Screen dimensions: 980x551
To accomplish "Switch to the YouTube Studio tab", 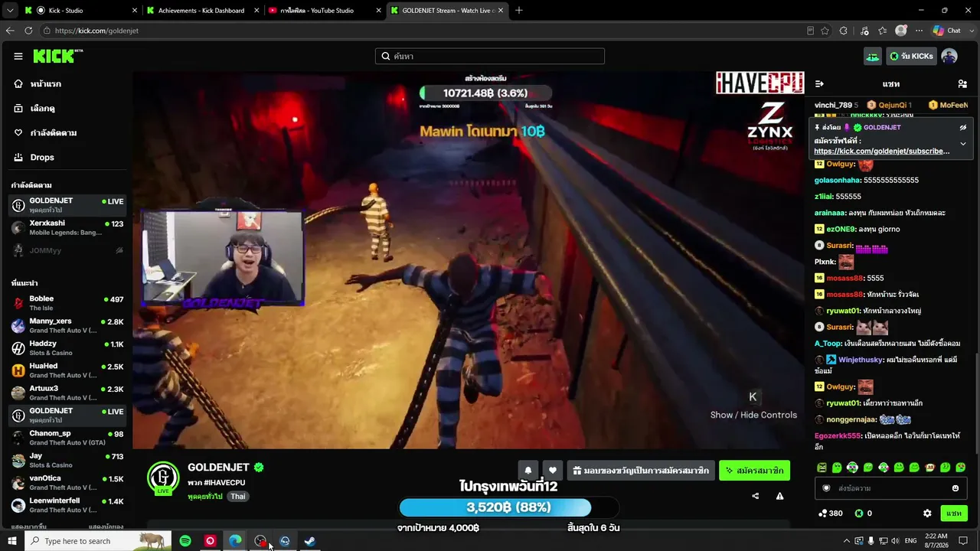I will click(324, 11).
